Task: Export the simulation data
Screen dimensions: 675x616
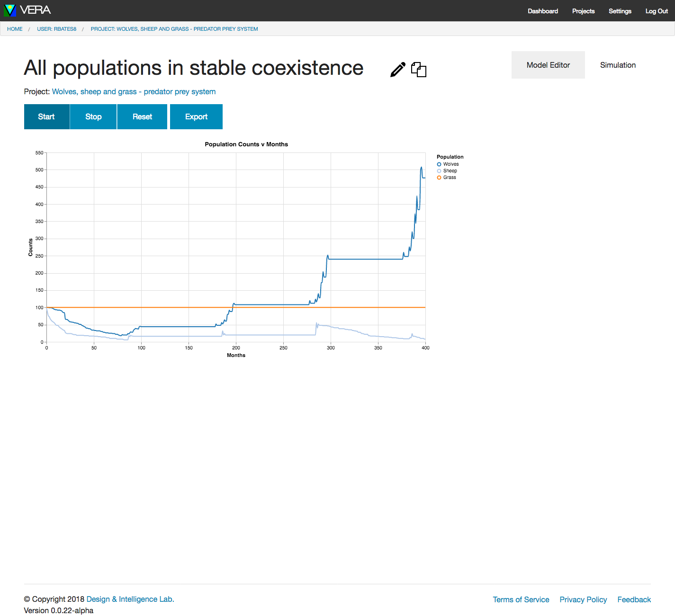Action: [196, 116]
